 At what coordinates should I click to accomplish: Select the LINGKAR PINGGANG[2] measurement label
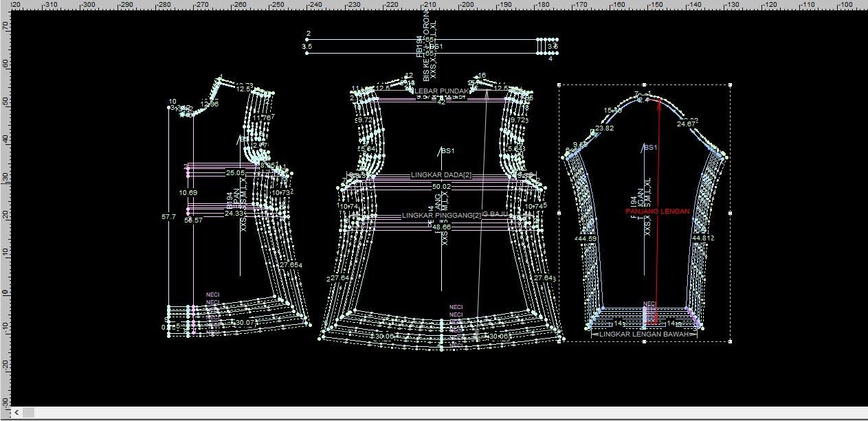click(441, 216)
